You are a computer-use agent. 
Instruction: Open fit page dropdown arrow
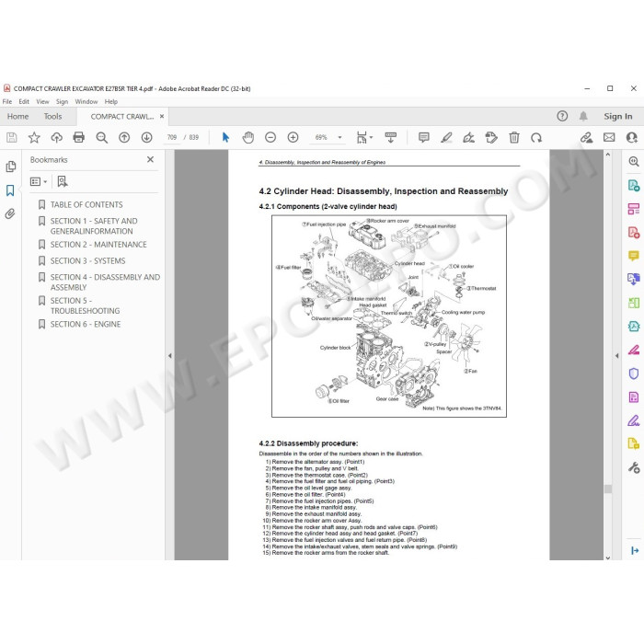(x=371, y=138)
